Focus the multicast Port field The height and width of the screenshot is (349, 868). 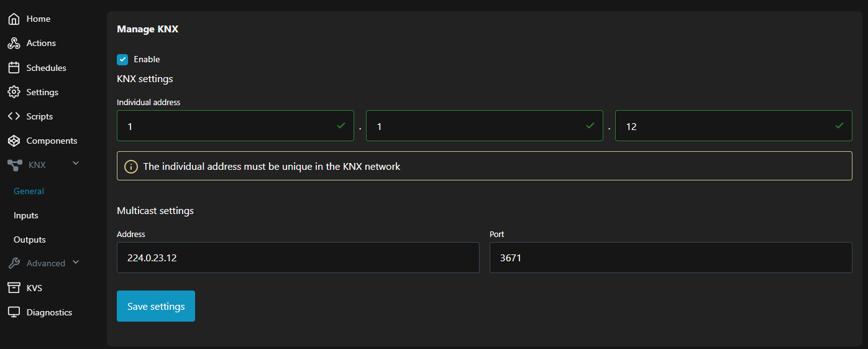(670, 258)
